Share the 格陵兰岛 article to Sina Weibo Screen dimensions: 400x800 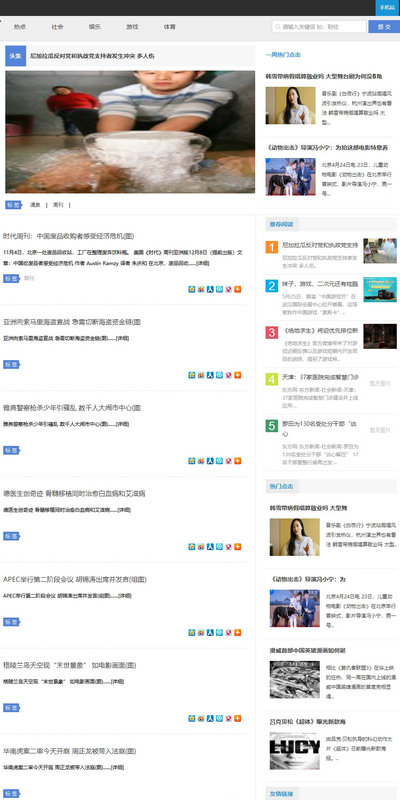click(x=201, y=718)
